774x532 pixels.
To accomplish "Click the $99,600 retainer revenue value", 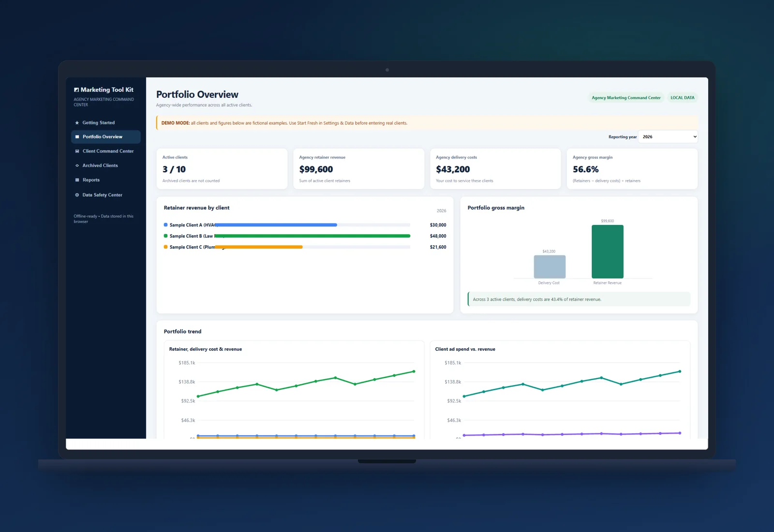I will click(x=316, y=169).
